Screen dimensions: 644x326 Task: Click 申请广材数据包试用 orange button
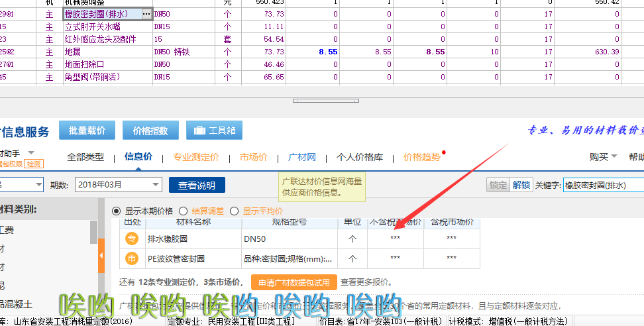coord(294,282)
